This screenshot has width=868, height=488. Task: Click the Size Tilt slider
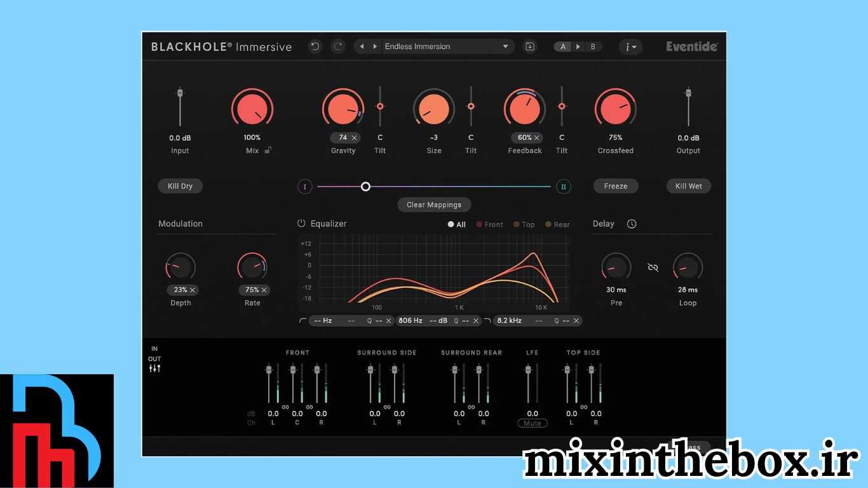pyautogui.click(x=471, y=106)
